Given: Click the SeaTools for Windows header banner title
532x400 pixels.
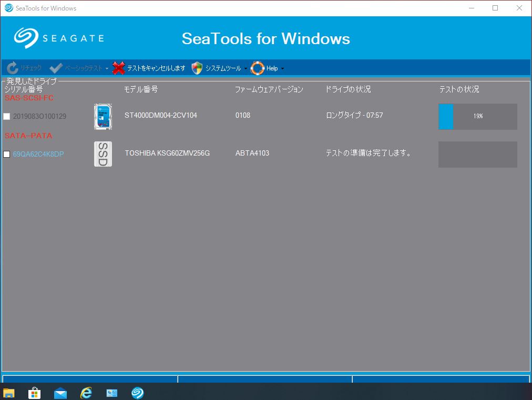Looking at the screenshot, I should [266, 38].
